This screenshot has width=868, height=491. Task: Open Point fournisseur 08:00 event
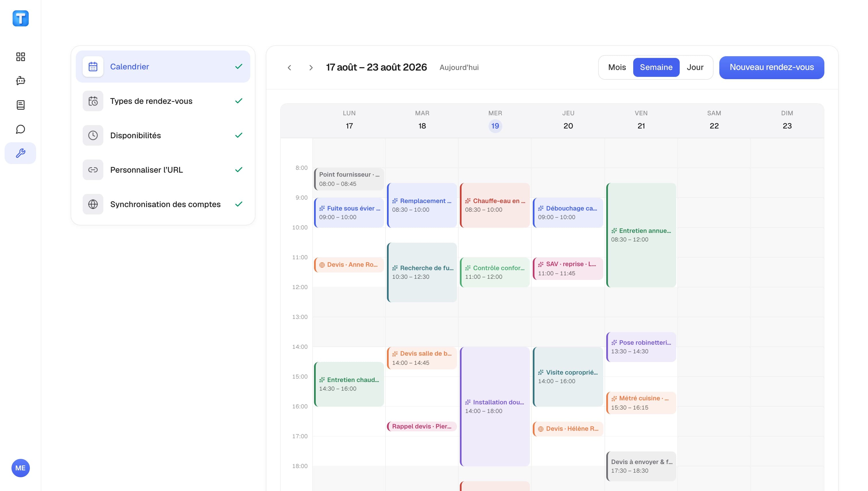point(349,179)
